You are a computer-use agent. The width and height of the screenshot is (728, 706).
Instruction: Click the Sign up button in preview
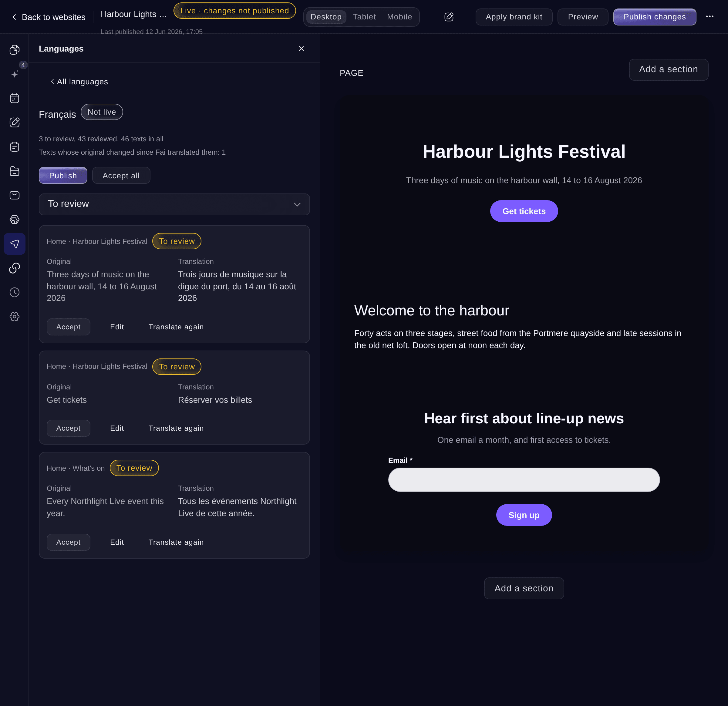(x=524, y=515)
